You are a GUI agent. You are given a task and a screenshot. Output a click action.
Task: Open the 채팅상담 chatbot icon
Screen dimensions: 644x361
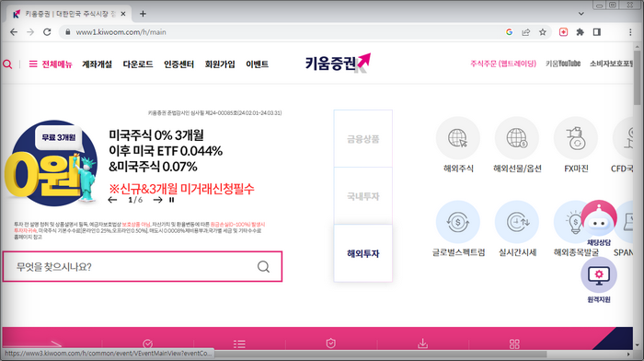pos(599,219)
